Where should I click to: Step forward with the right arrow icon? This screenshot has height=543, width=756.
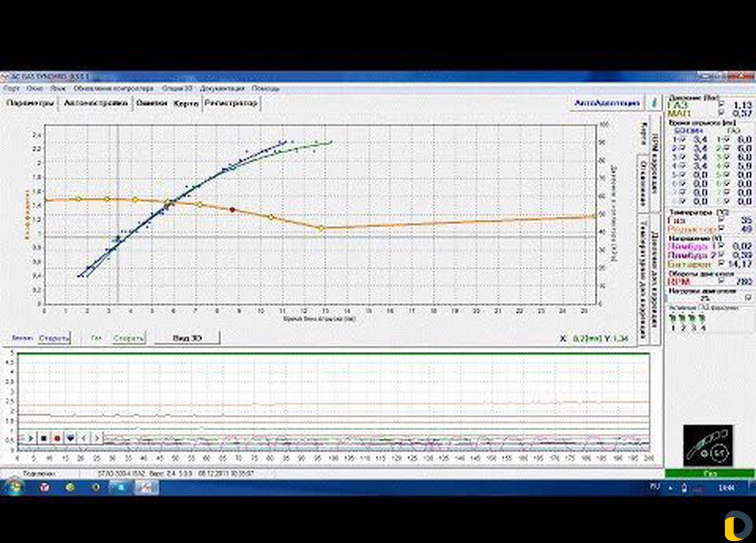pos(96,438)
